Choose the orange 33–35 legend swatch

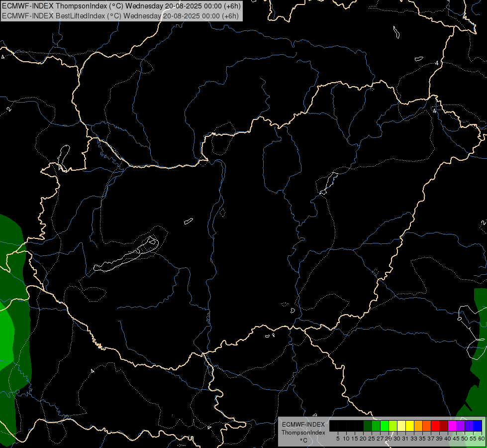coord(418,426)
